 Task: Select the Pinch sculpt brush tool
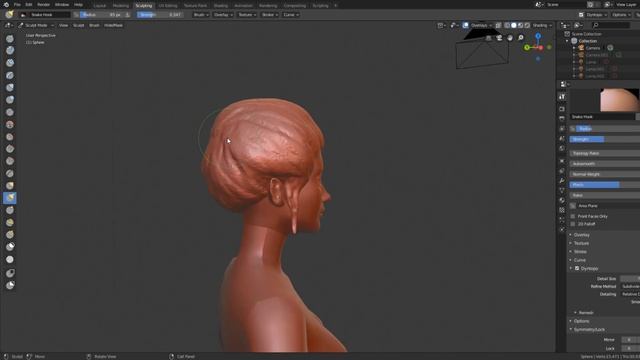pos(10,173)
